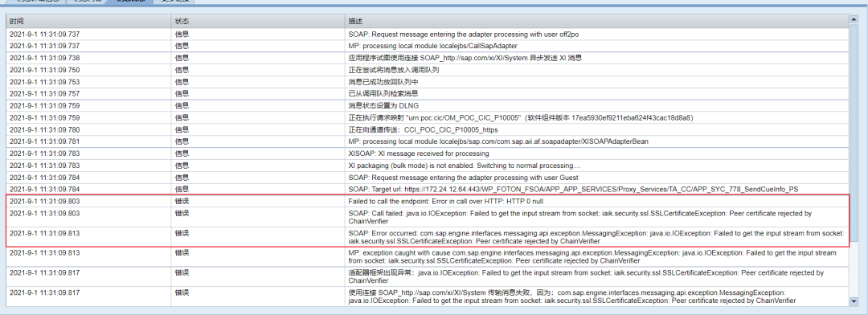868x315 pixels.
Task: Click the 状态 column header
Action: pyautogui.click(x=257, y=21)
